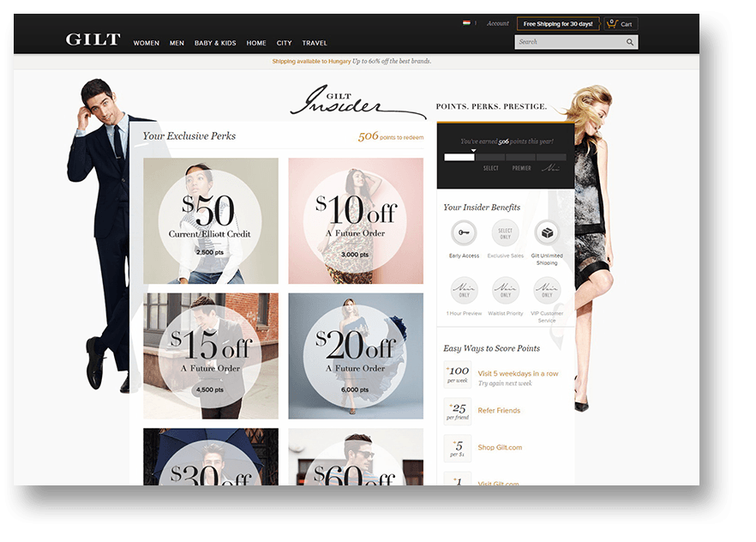Open the Shop Gilt.com link
The height and width of the screenshot is (542, 756).
click(500, 448)
